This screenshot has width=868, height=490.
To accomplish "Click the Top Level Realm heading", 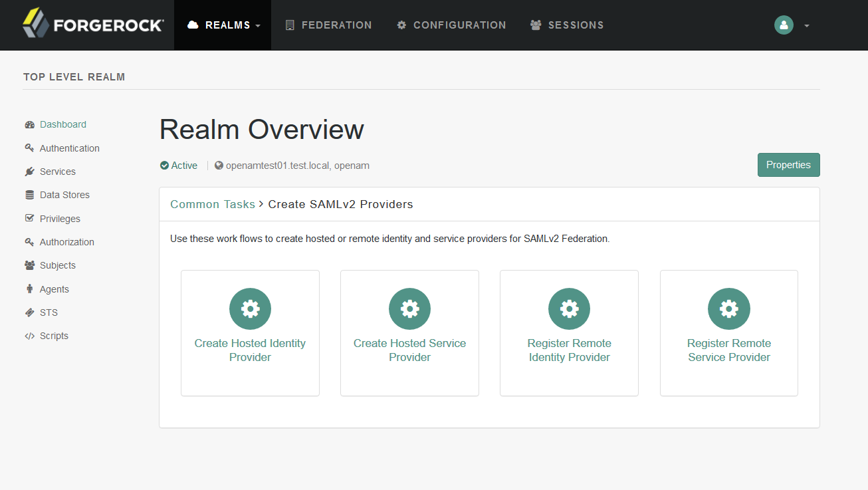I will coord(74,77).
